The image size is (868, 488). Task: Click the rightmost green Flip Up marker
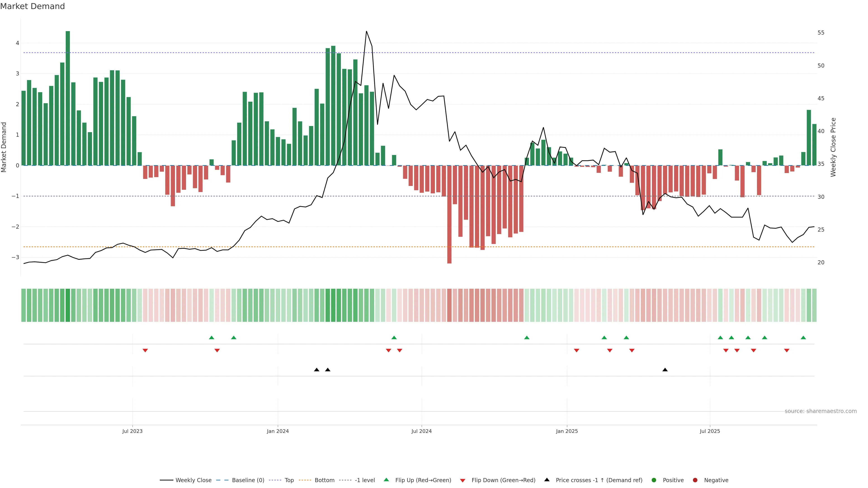(803, 338)
